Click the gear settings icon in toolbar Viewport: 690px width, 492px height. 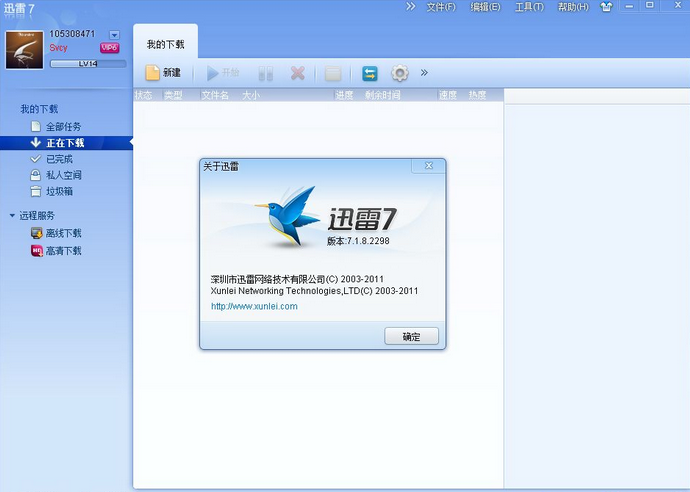click(x=400, y=73)
